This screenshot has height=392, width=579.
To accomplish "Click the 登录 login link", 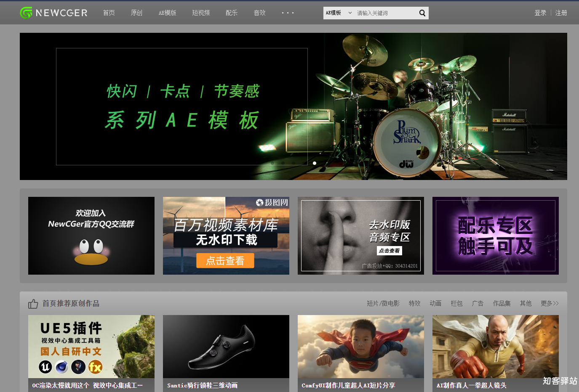I will 540,13.
